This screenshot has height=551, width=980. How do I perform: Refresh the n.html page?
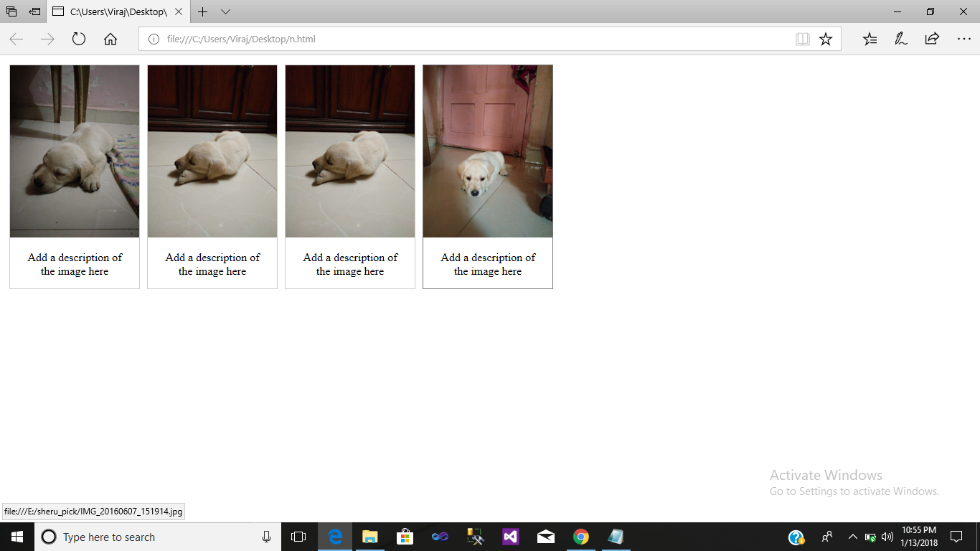pos(79,39)
